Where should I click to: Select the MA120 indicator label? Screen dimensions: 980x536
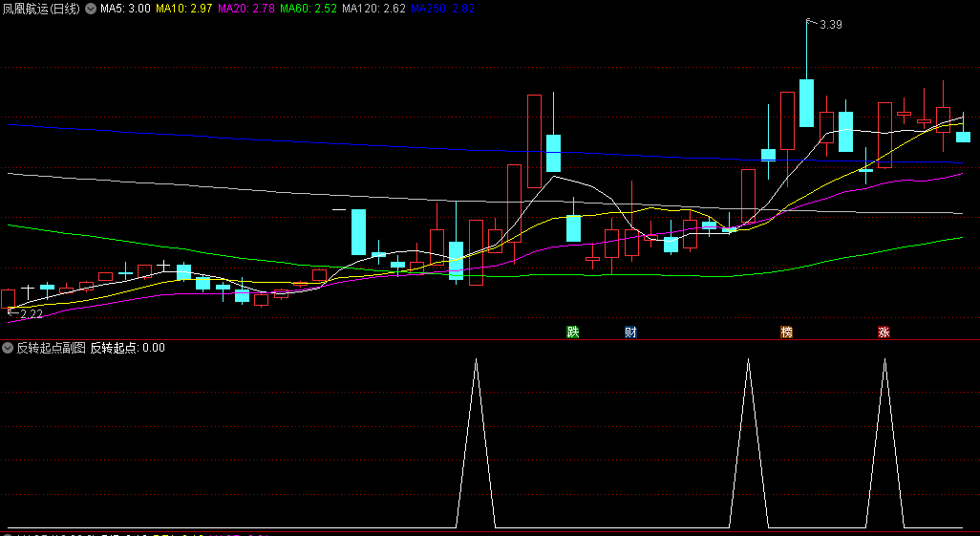click(373, 9)
